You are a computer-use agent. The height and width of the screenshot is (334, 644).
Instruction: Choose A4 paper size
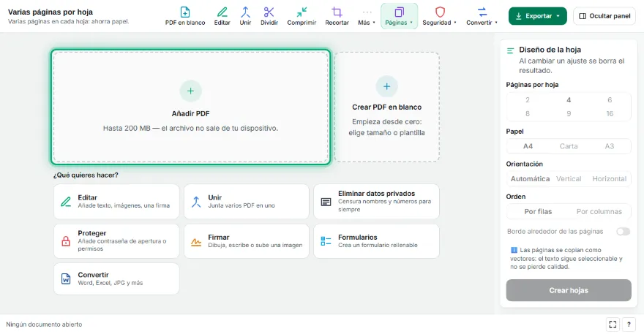[x=528, y=146]
